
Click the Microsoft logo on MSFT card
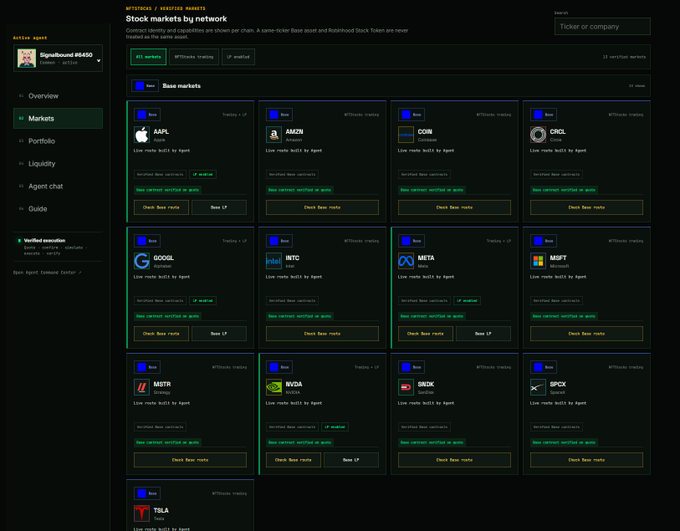tap(538, 261)
